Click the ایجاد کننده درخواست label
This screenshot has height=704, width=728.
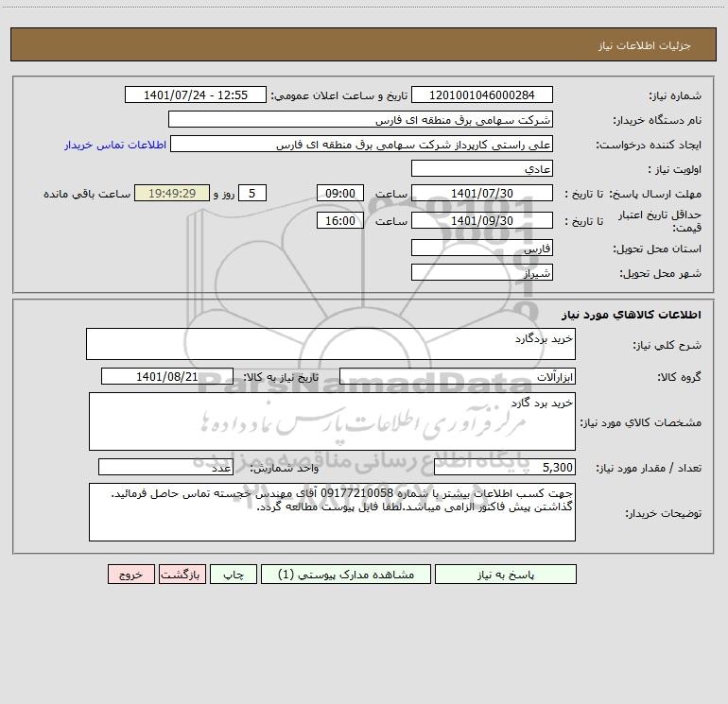tap(649, 146)
